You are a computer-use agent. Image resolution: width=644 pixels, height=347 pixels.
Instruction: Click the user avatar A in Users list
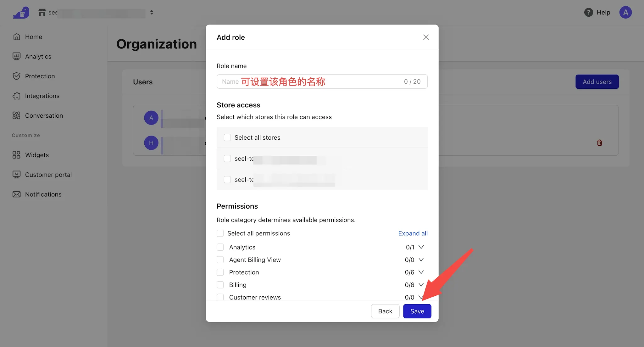click(151, 118)
